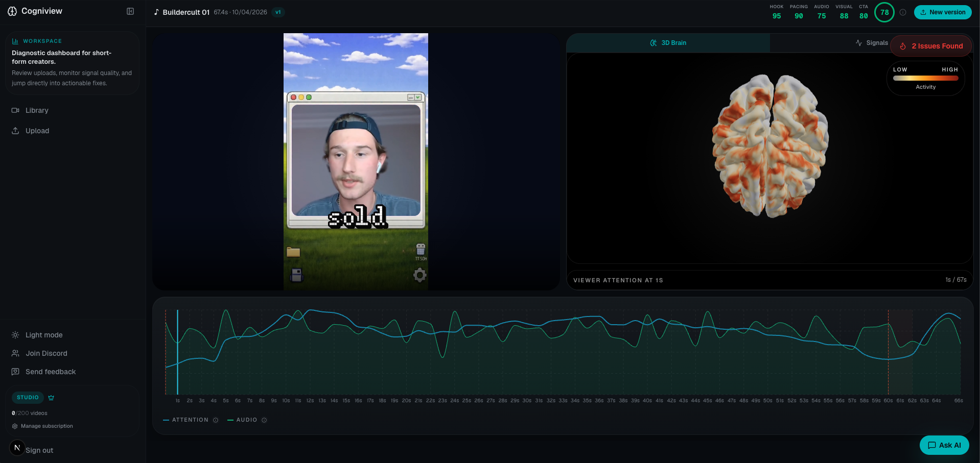Click the music note icon beside Buildercult 01

tap(156, 12)
